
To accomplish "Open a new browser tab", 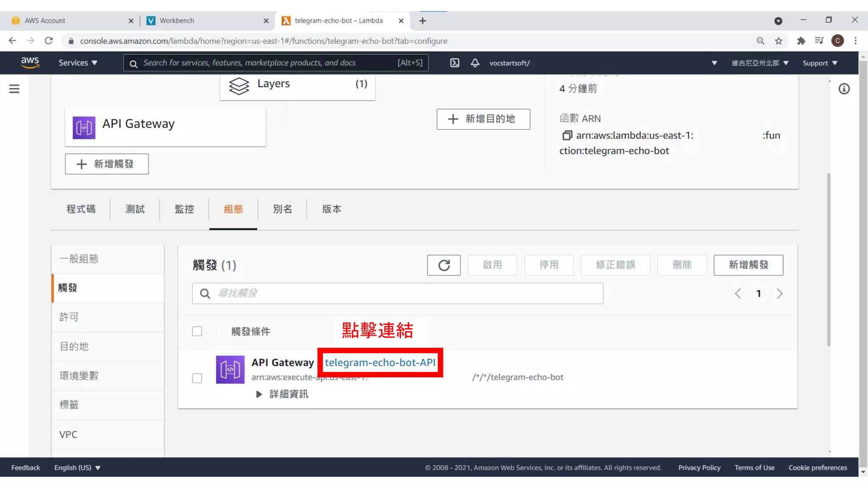I will pos(423,21).
